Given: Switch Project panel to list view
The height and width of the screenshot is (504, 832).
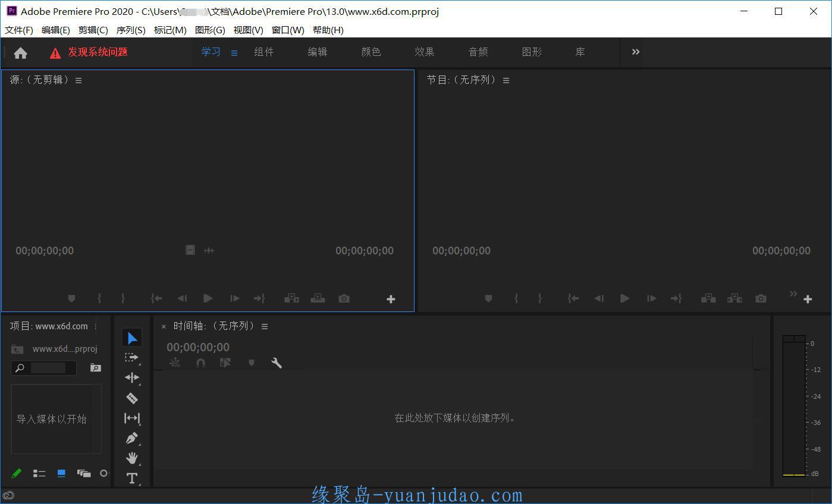Looking at the screenshot, I should 39,474.
